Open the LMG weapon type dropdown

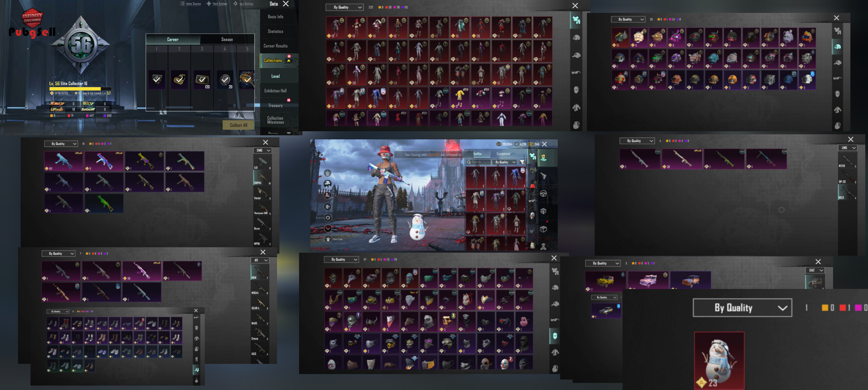tap(848, 148)
